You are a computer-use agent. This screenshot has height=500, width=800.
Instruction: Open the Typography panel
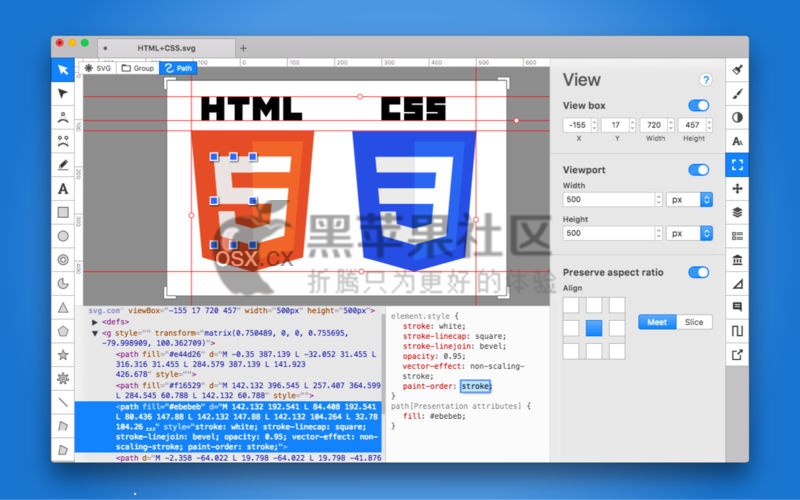[737, 141]
